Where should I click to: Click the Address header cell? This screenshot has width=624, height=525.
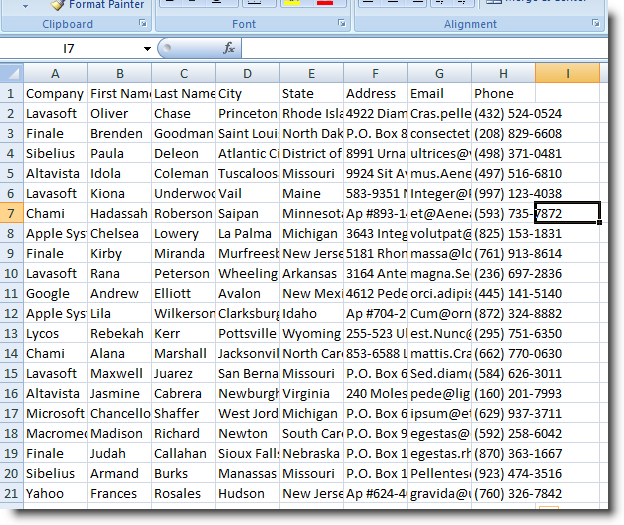(375, 94)
